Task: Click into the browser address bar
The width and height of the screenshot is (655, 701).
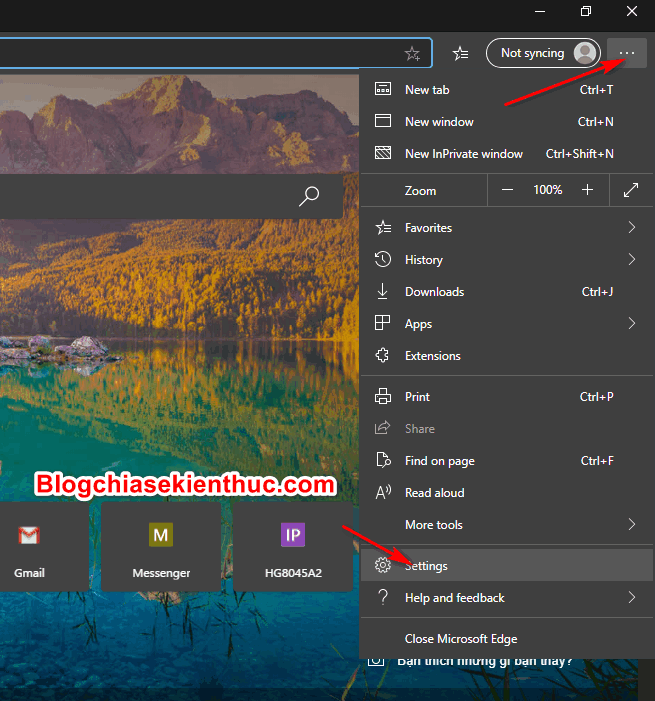Action: 216,53
